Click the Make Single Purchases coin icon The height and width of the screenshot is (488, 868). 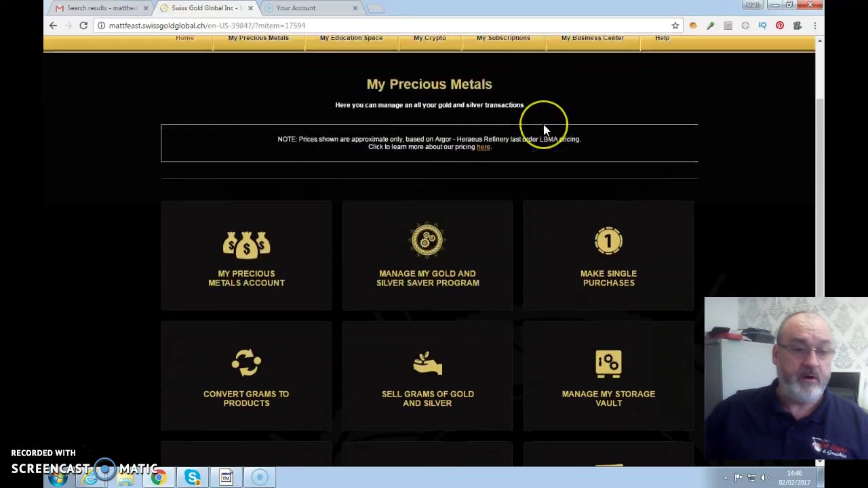608,241
